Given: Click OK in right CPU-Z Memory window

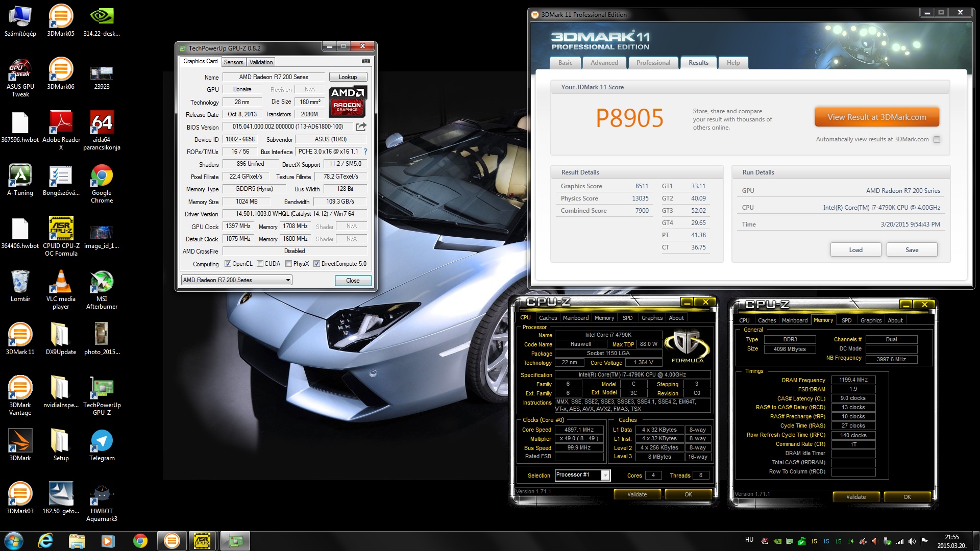Looking at the screenshot, I should point(907,497).
